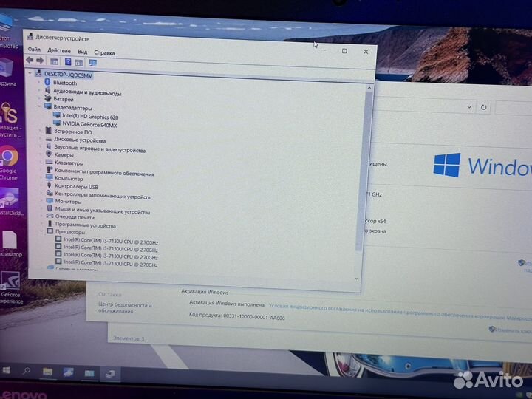The width and height of the screenshot is (532, 399).
Task: Click the Мониторы category icon
Action: 50,200
